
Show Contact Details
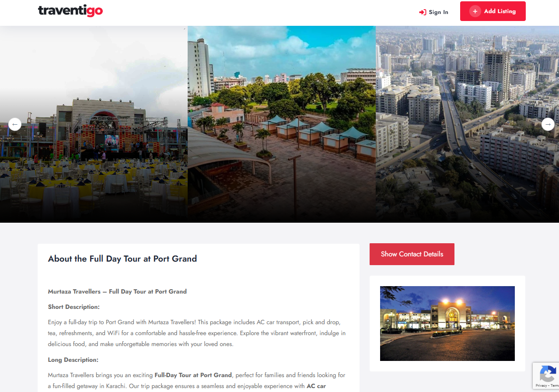(412, 254)
